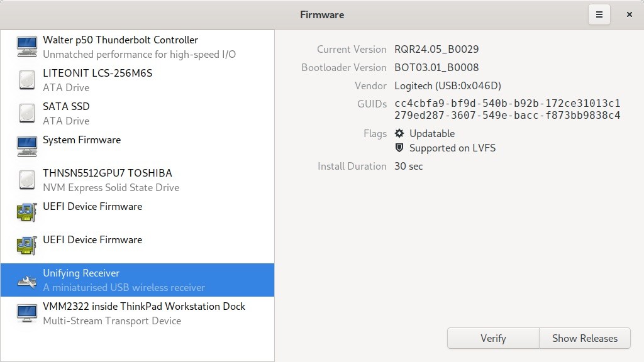
Task: Click the Supported on LVFS shield icon
Action: pyautogui.click(x=398, y=148)
